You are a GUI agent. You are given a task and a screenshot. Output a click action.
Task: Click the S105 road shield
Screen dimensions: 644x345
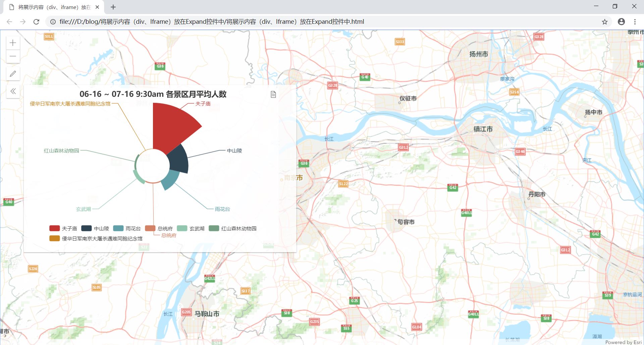click(x=97, y=287)
